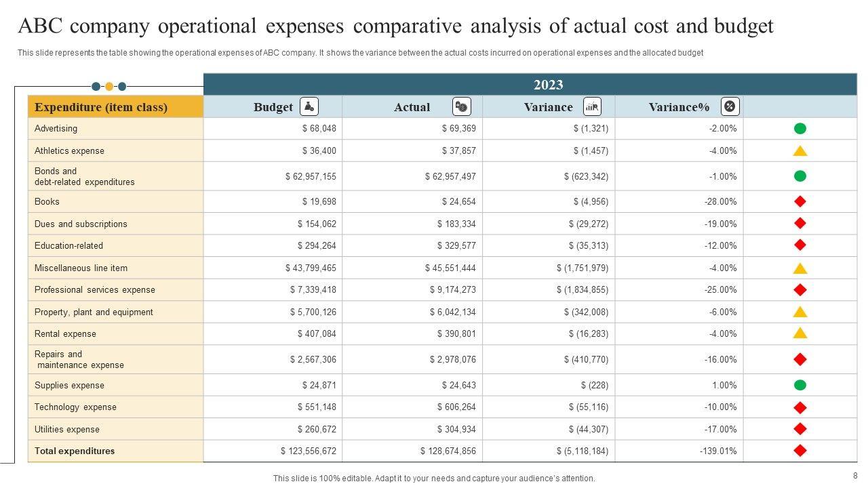Click the three-dot decoration above the table

click(x=108, y=87)
